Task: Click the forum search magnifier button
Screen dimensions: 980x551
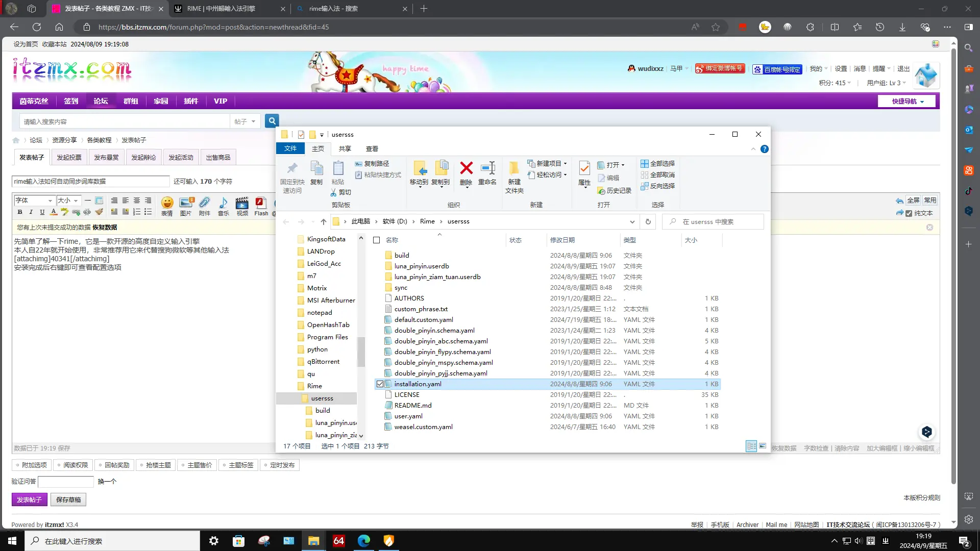Action: click(272, 121)
